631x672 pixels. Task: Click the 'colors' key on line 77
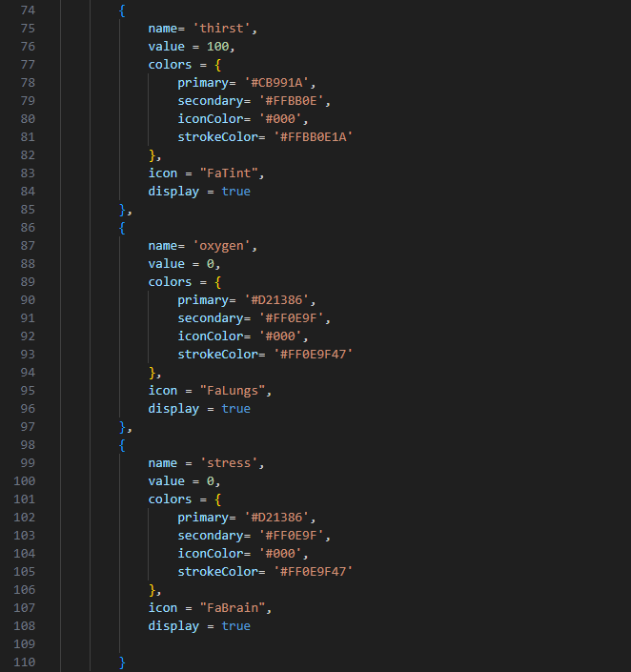pos(170,65)
